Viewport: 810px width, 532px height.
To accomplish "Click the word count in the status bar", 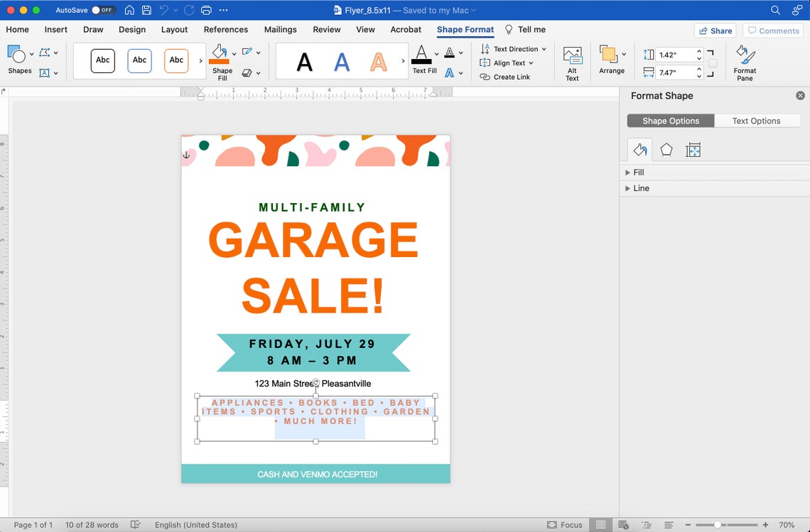I will pos(92,524).
